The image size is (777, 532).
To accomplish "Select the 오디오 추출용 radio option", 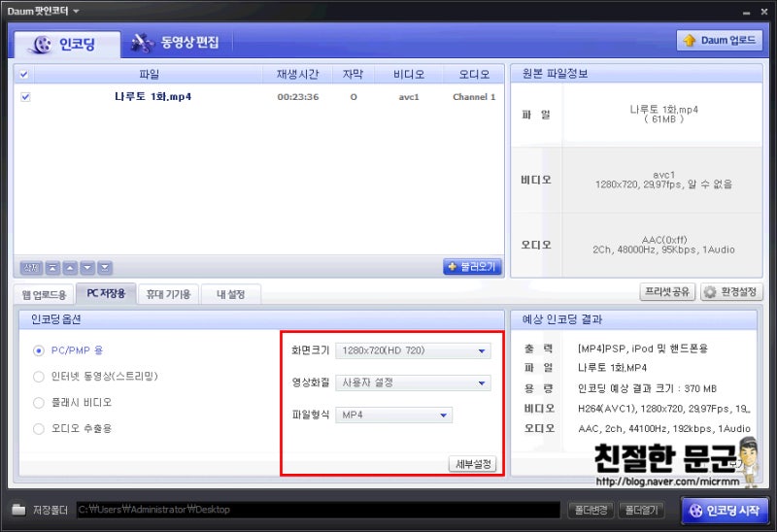I will tap(38, 428).
